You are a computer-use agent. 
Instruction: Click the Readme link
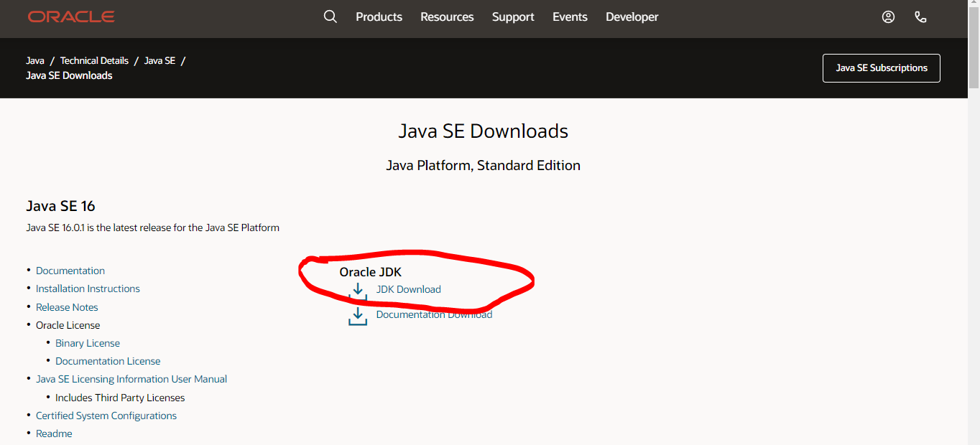54,433
